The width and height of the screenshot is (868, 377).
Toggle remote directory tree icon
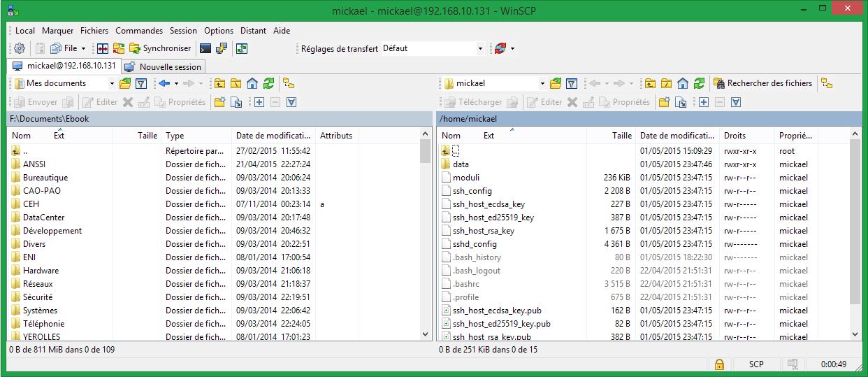pyautogui.click(x=827, y=83)
